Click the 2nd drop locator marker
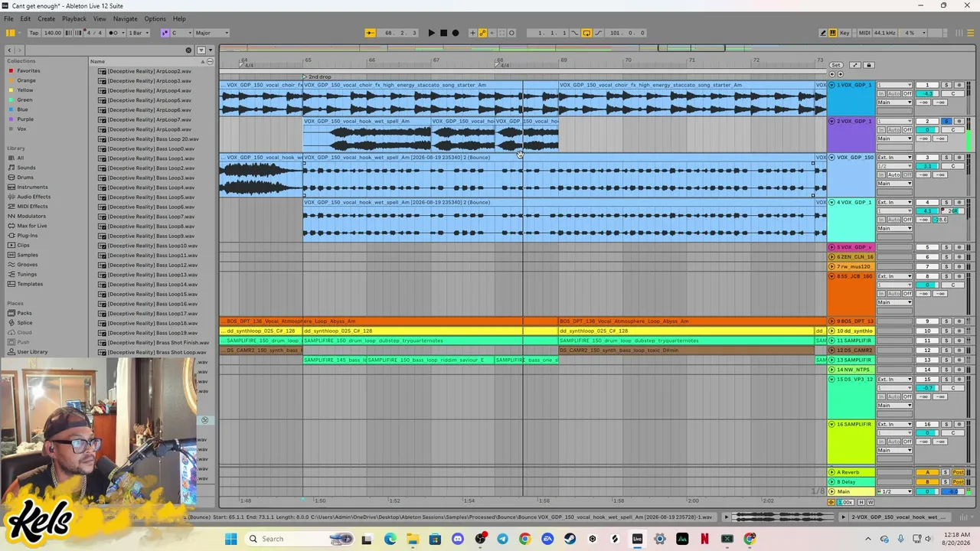980x551 pixels. (318, 77)
